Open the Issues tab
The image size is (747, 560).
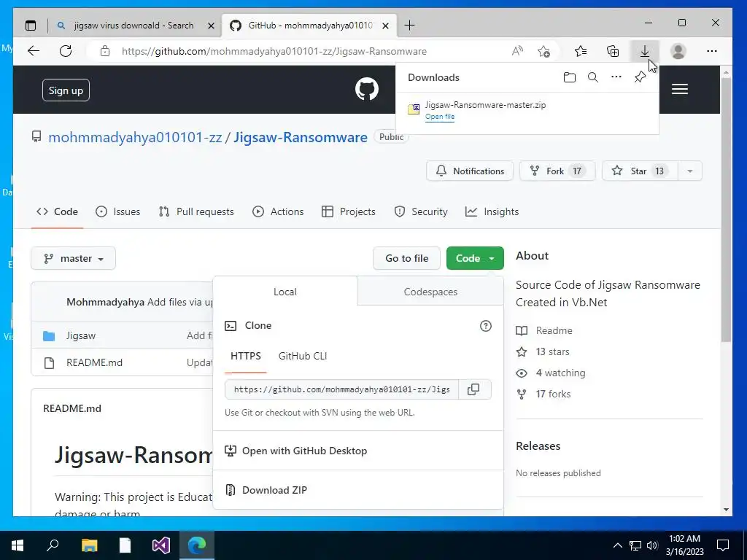(x=117, y=212)
